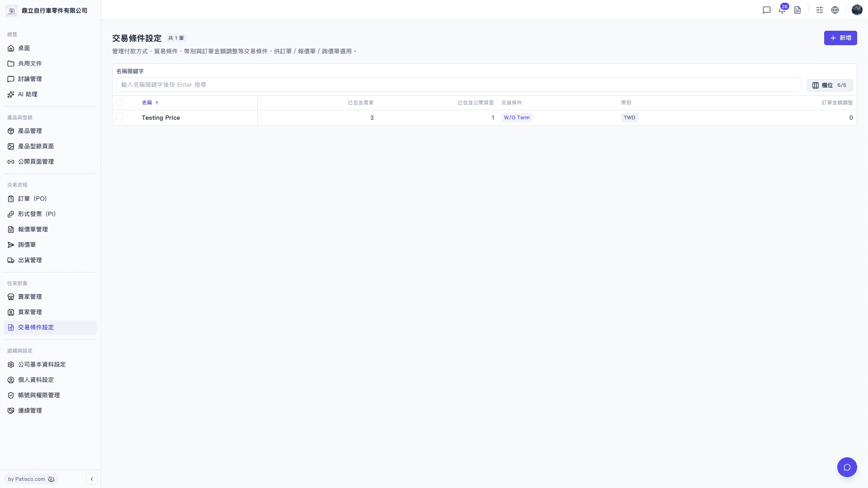Open 帳號與權限管理 in the sidebar
Viewport: 868px width, 488px height.
tap(50, 395)
